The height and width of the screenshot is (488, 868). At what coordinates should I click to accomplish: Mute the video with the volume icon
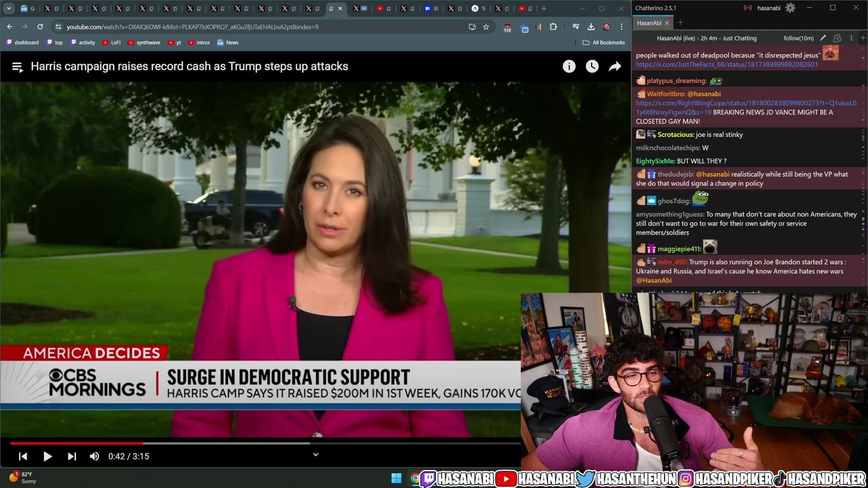coord(94,456)
